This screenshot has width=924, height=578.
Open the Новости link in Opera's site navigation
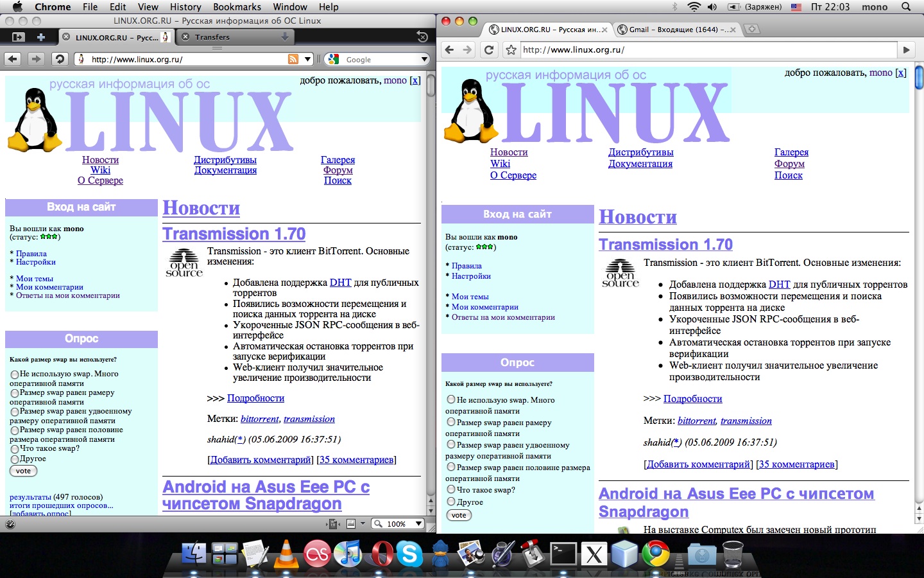(x=100, y=160)
